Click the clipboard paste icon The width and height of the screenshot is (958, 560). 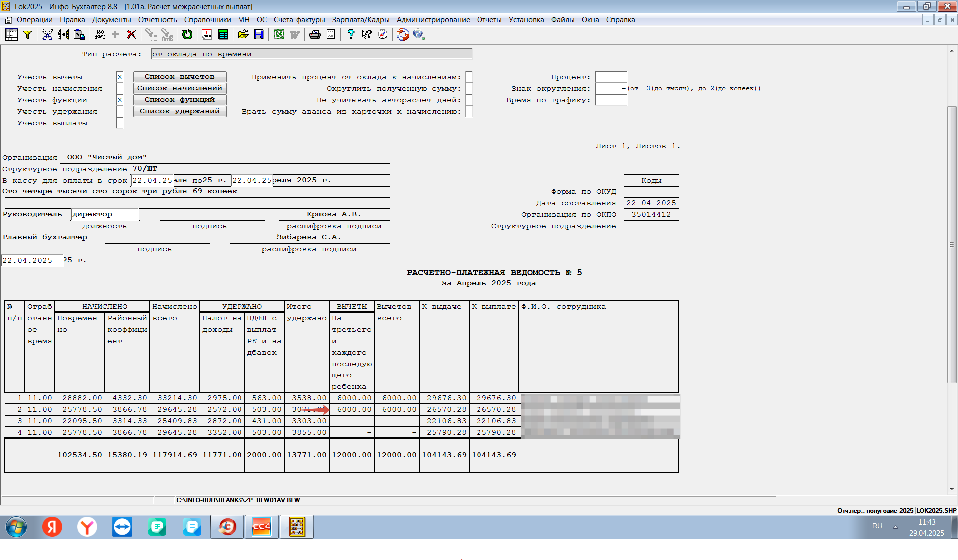79,34
